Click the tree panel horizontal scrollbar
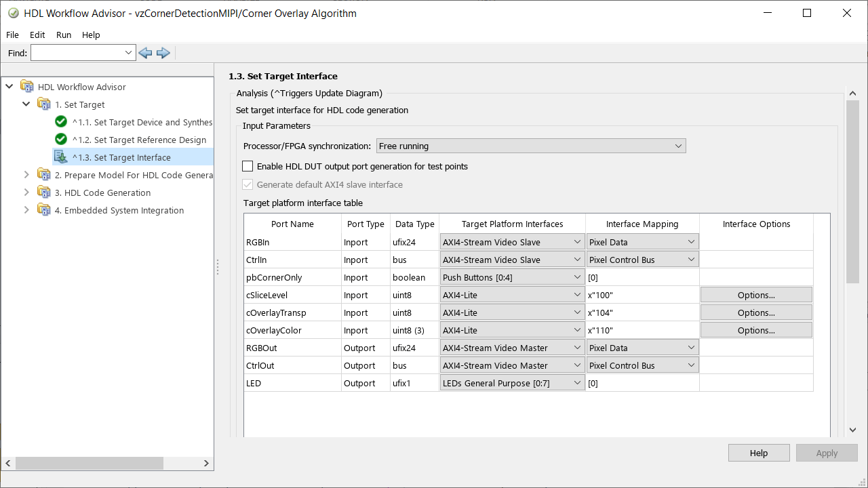The width and height of the screenshot is (868, 488). coord(90,463)
